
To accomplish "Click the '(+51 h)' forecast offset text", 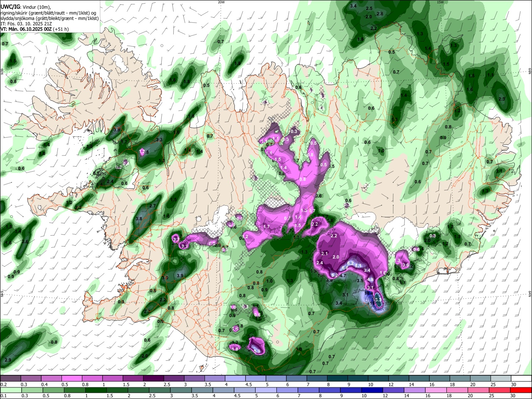I will point(61,29).
